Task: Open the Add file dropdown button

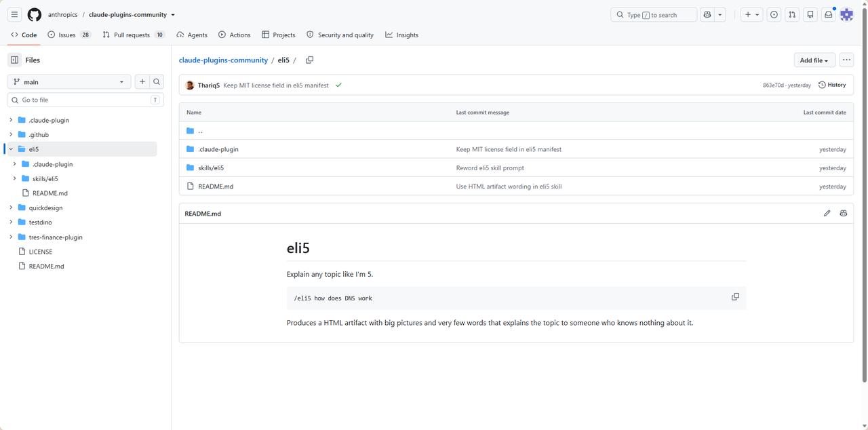Action: pyautogui.click(x=814, y=60)
